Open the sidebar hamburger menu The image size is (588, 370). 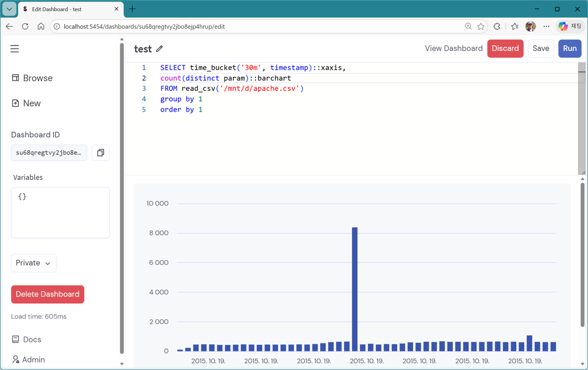(14, 48)
